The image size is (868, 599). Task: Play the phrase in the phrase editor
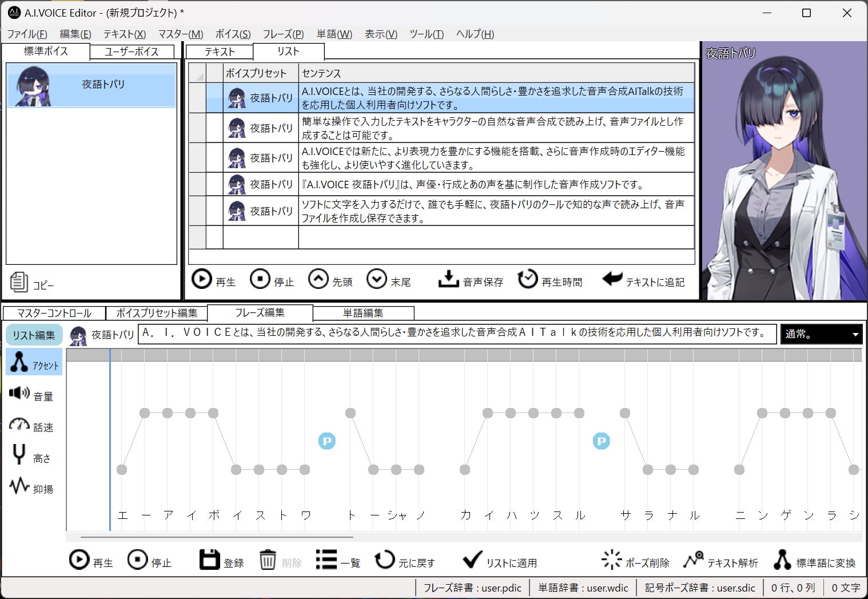pos(91,560)
